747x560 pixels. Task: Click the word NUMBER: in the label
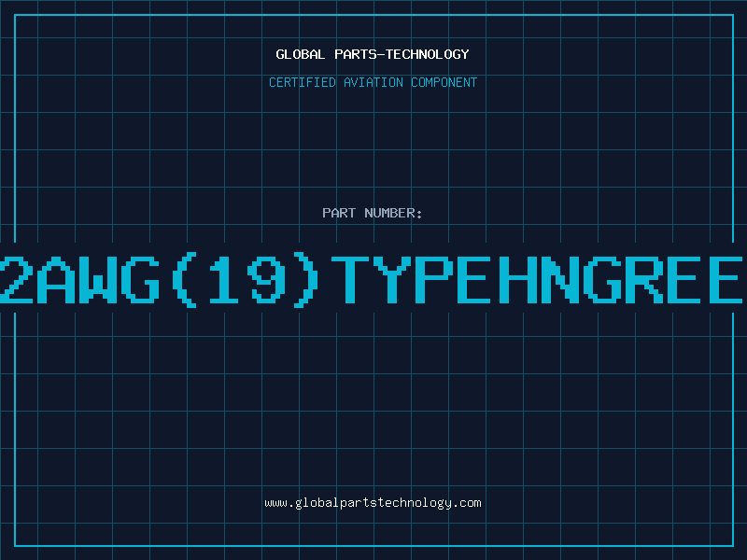click(394, 213)
